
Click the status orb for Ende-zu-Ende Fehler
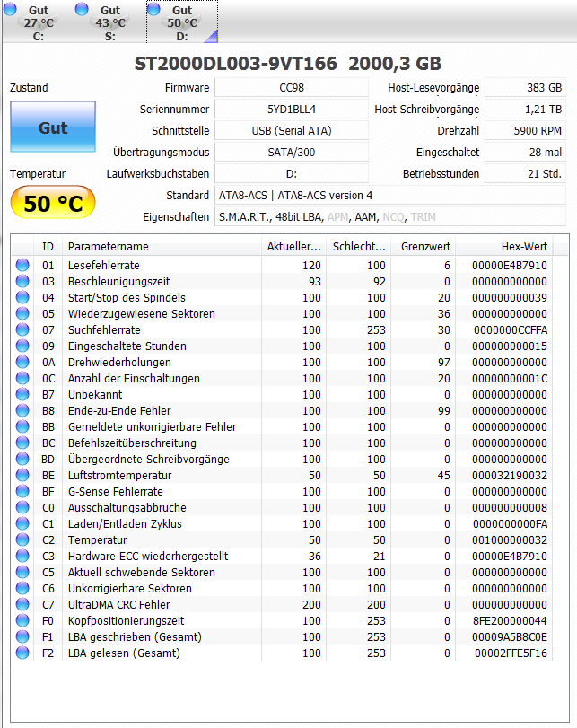coord(22,410)
